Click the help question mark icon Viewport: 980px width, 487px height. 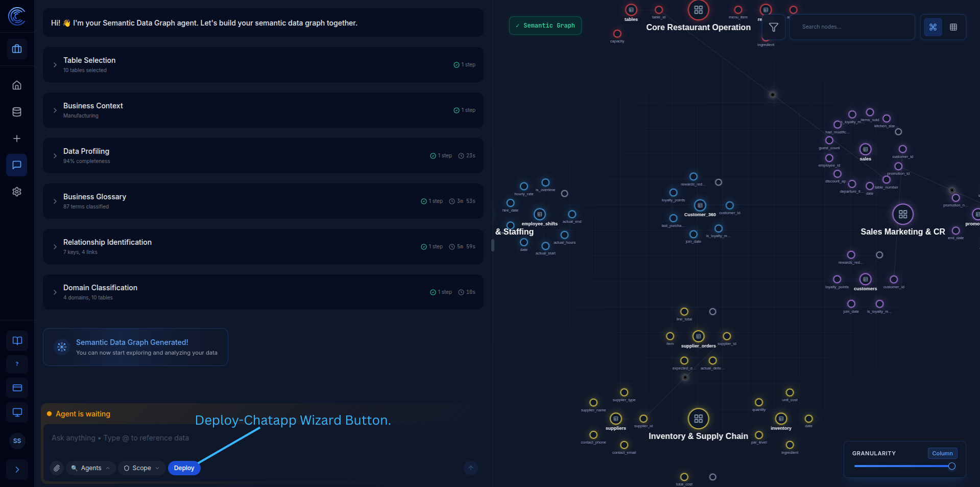pos(17,364)
